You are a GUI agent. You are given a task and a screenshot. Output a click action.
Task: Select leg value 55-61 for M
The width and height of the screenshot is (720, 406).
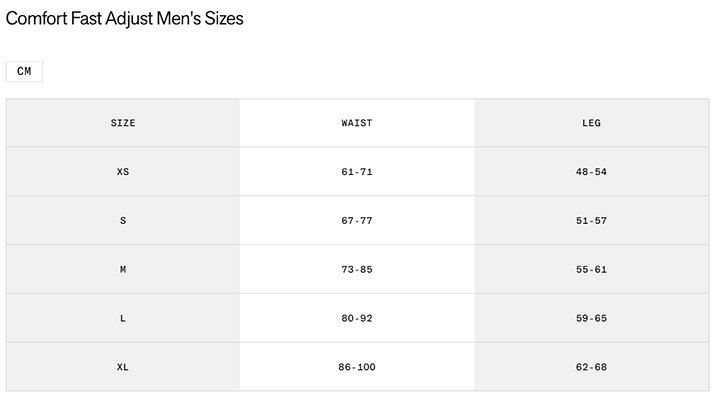point(591,270)
